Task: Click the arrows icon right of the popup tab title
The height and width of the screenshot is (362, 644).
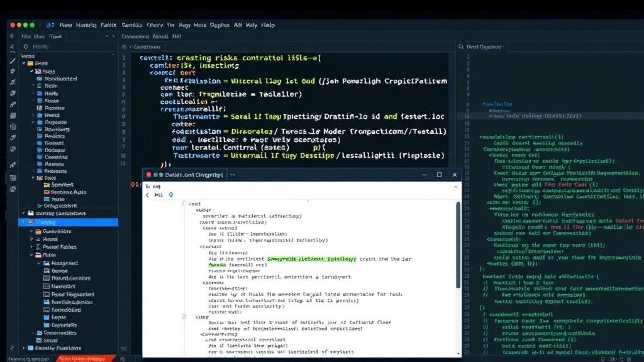Action: [x=233, y=175]
